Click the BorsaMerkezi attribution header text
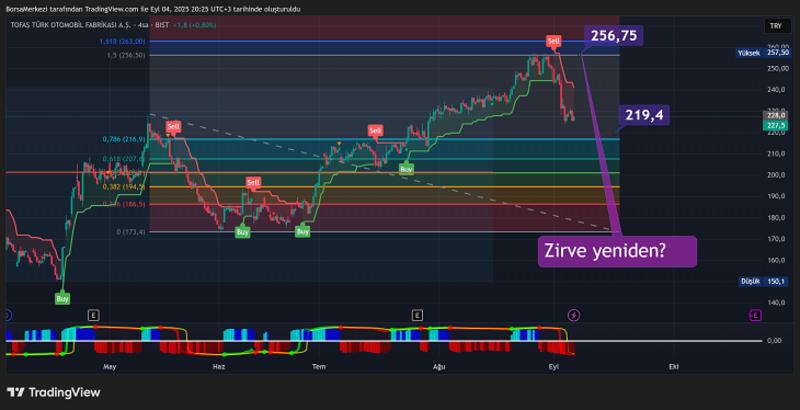 click(x=153, y=9)
